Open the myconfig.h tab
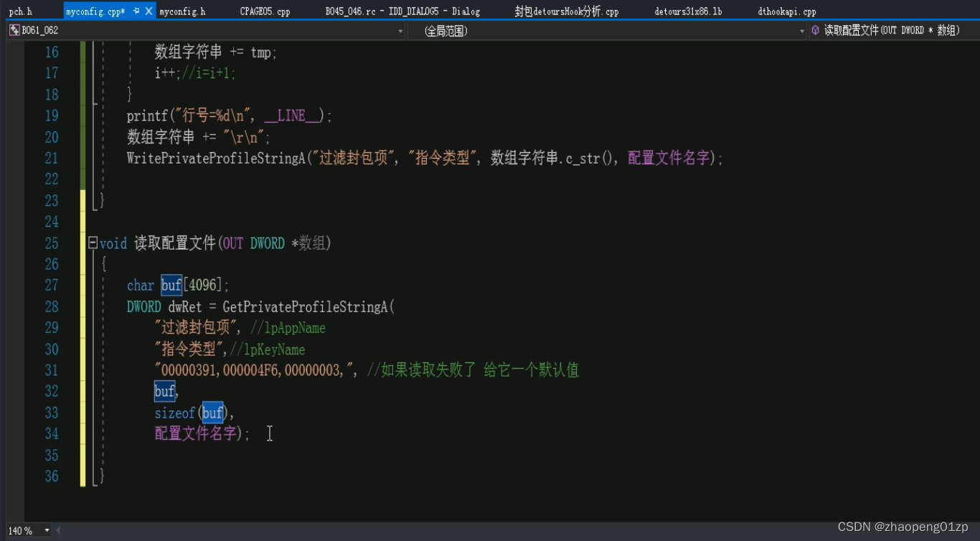 (x=182, y=11)
